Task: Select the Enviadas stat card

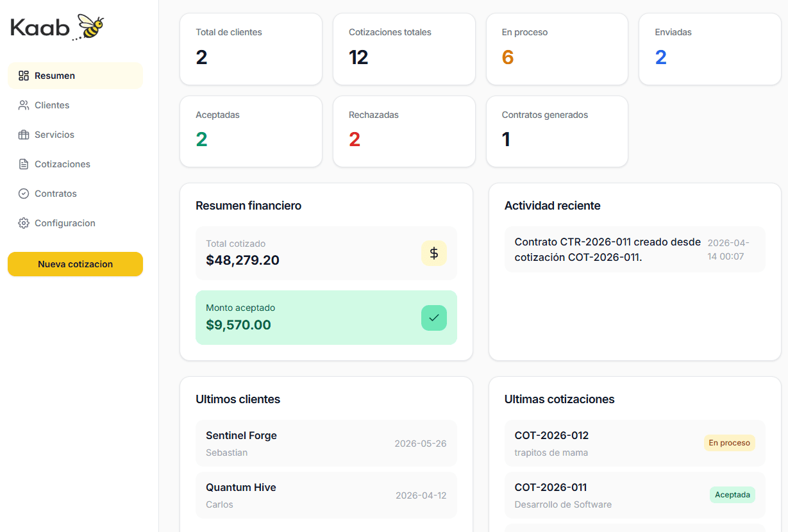Action: point(710,49)
